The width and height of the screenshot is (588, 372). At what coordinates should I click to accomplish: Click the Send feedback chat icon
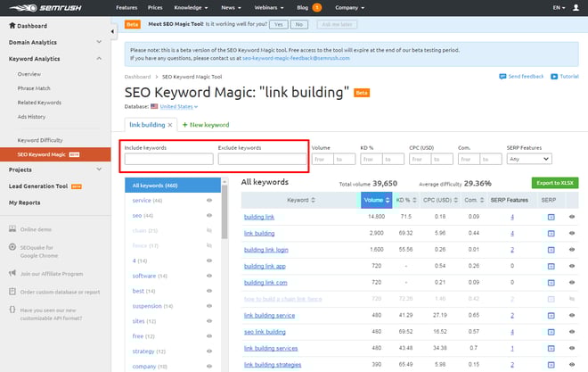pyautogui.click(x=502, y=77)
